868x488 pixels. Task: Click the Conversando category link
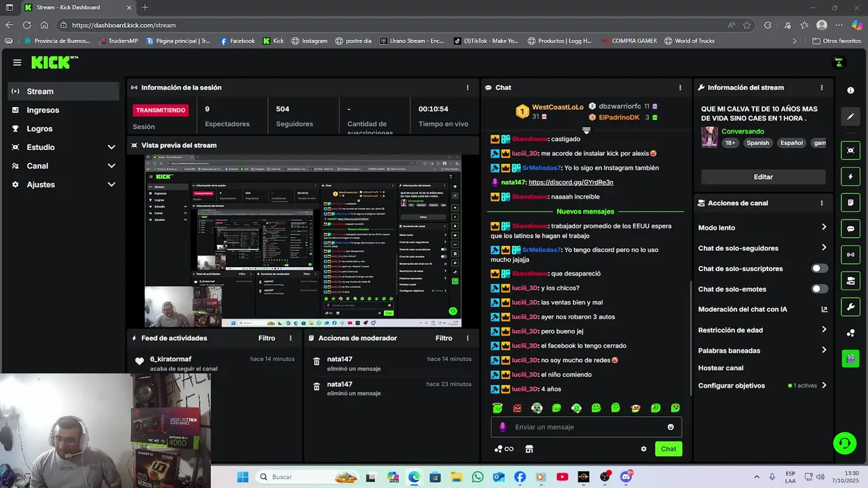[x=743, y=131]
